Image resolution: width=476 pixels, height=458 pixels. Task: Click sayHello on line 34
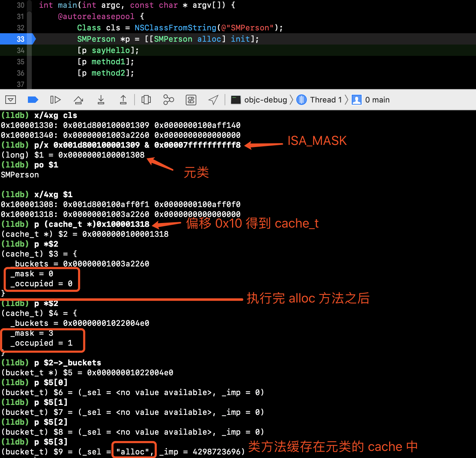[111, 51]
